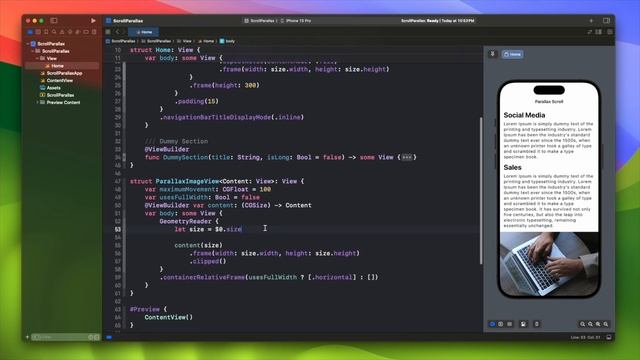Click the laptop photo in preview
Image resolution: width=640 pixels, height=360 pixels.
(x=549, y=264)
